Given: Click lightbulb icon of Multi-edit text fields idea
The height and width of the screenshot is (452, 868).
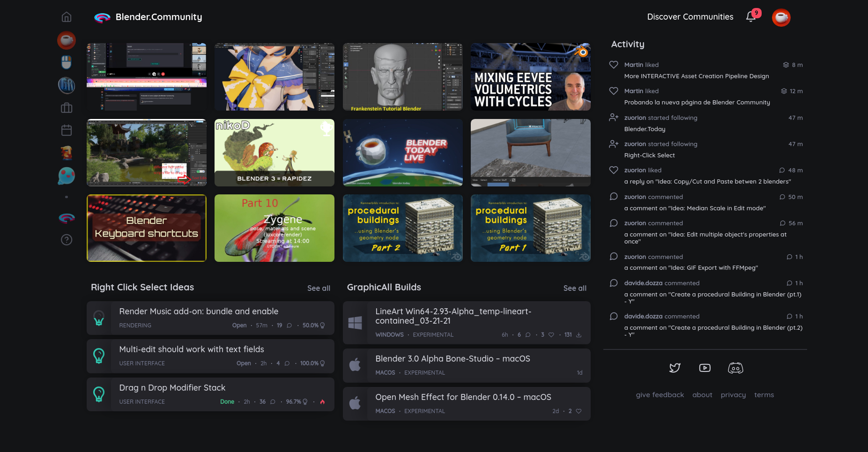Looking at the screenshot, I should click(x=99, y=356).
